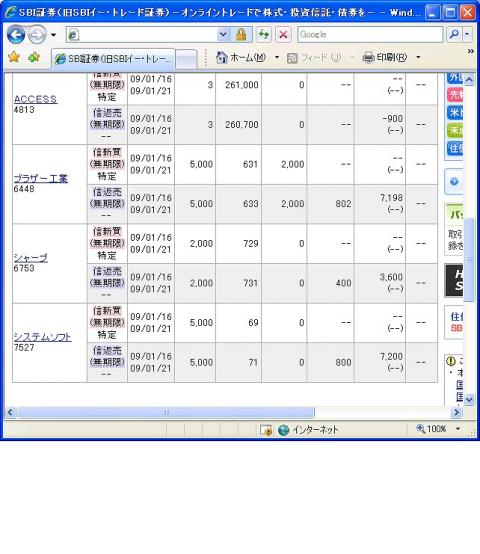Screen dimensions: 480x554
Task: Click the 7,198 profit value
Action: 391,198
